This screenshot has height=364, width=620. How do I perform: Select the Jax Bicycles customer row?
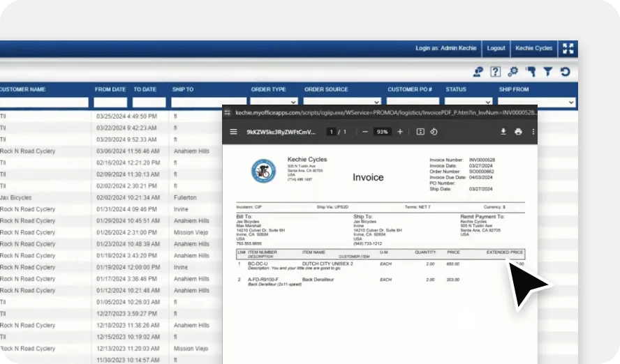coord(111,197)
